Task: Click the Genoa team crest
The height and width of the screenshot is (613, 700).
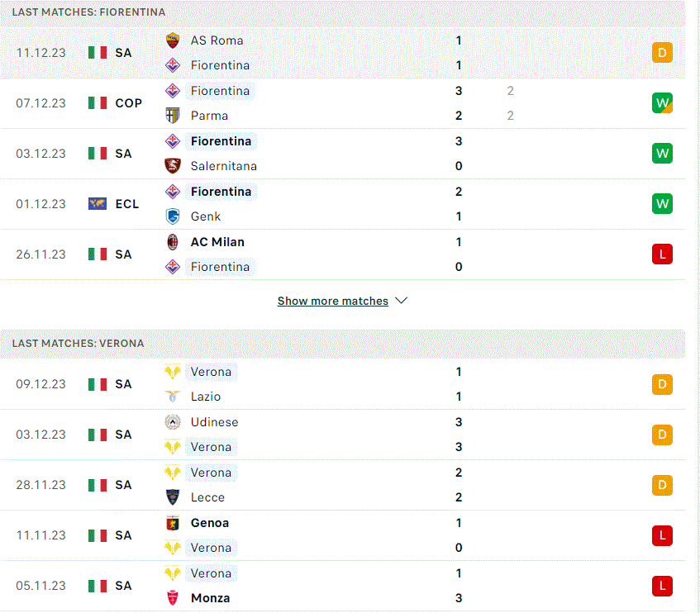Action: pyautogui.click(x=173, y=523)
